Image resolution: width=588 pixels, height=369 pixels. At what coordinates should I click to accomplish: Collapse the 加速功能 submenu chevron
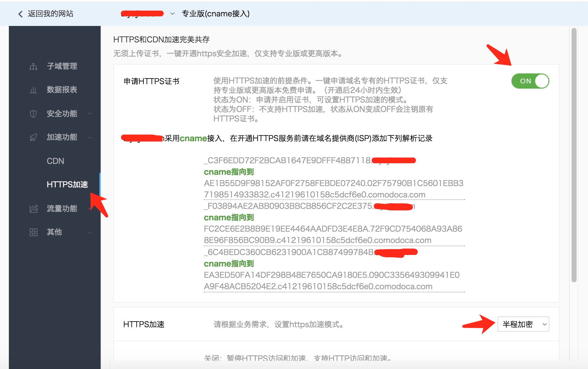tap(90, 137)
